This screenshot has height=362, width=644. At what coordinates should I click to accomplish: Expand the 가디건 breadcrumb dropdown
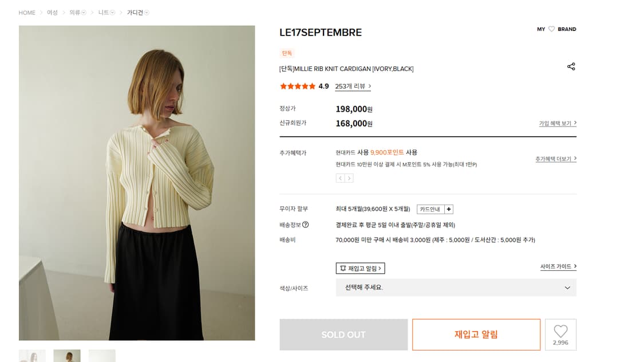[x=145, y=12]
